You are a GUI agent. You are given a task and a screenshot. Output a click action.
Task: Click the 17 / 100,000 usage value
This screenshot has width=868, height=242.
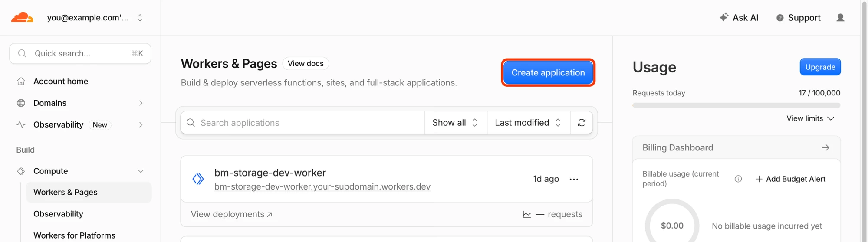[x=819, y=93]
